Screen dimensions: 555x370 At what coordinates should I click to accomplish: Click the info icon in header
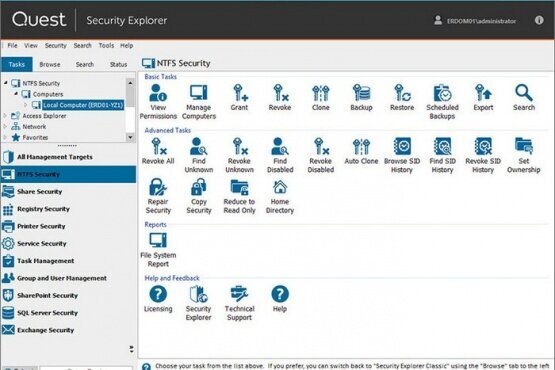[539, 20]
